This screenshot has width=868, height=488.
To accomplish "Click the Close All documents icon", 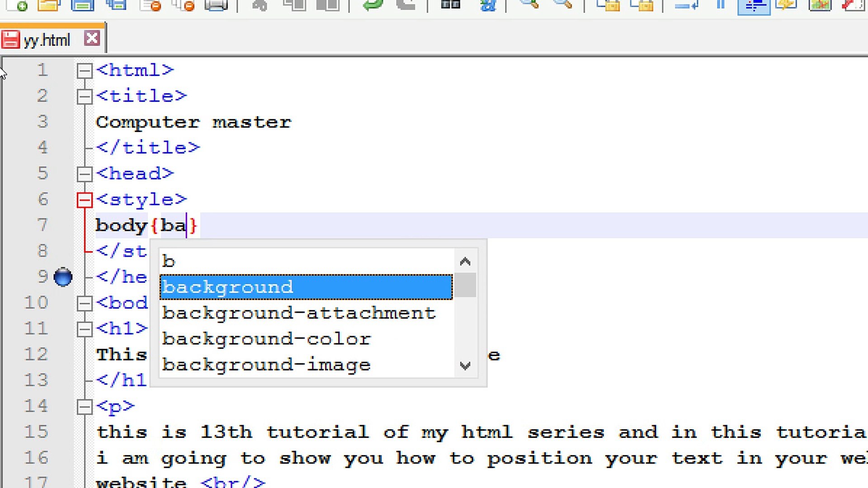I will click(184, 5).
